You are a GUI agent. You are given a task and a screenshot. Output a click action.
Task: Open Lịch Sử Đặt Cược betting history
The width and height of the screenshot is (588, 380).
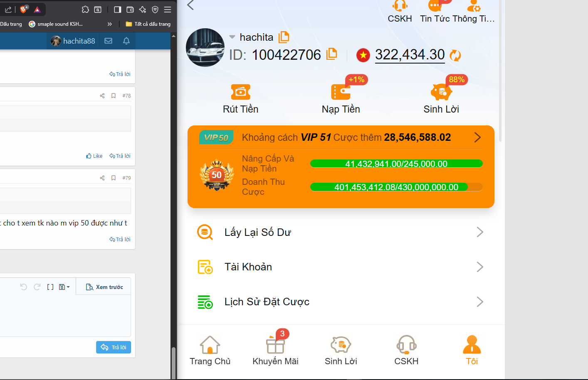coord(341,302)
